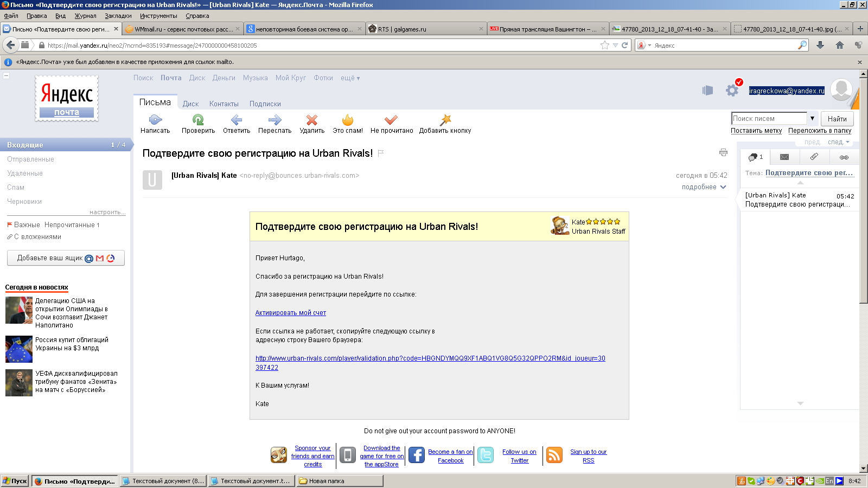
Task: Collapse the sidebar with minus toggle
Action: tap(7, 75)
